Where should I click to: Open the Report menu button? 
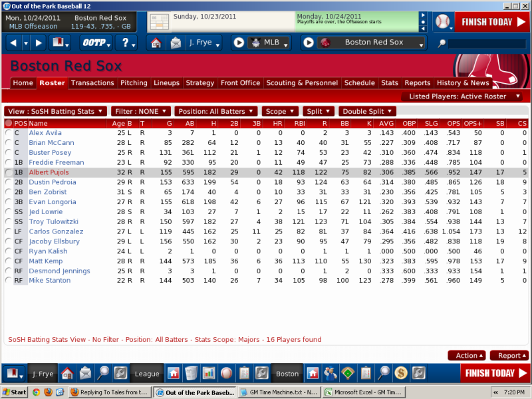(x=509, y=356)
